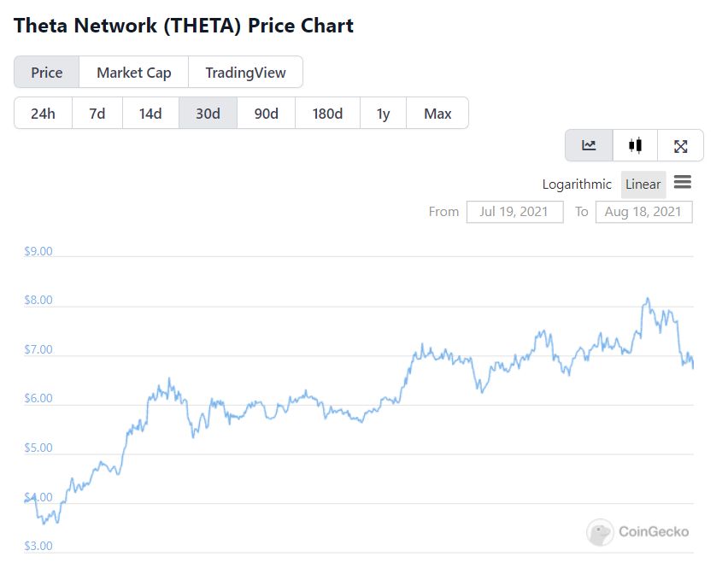Expand chart to fullscreen

tap(681, 145)
